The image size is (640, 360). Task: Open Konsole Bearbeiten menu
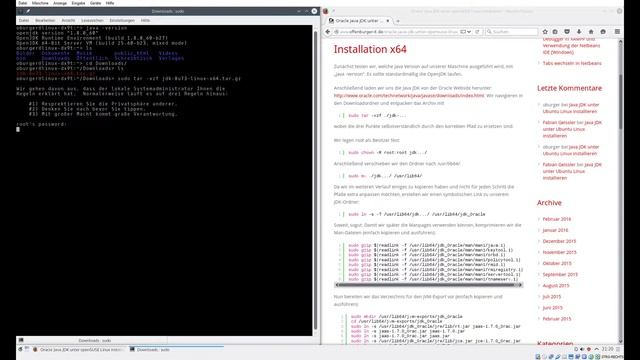tap(45, 20)
